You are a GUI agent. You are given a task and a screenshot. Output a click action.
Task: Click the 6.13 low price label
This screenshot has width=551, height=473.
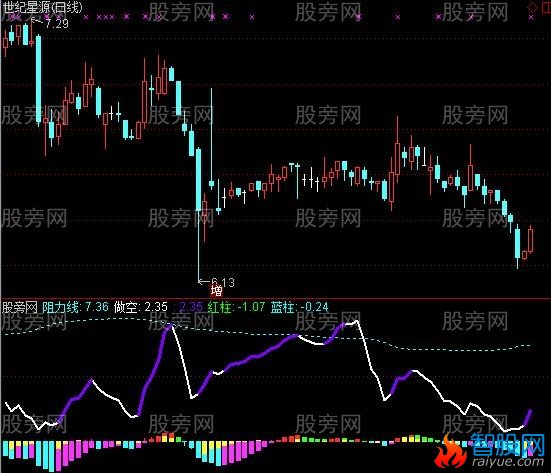pyautogui.click(x=223, y=282)
